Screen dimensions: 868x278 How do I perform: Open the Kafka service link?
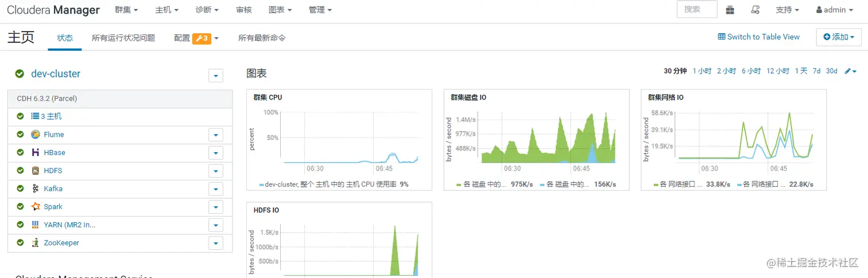[53, 188]
